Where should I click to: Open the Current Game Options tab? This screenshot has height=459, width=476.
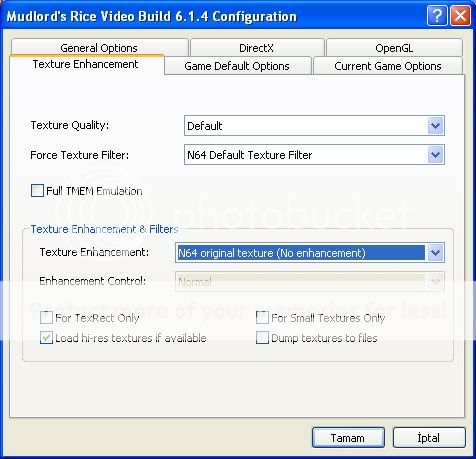(x=388, y=66)
